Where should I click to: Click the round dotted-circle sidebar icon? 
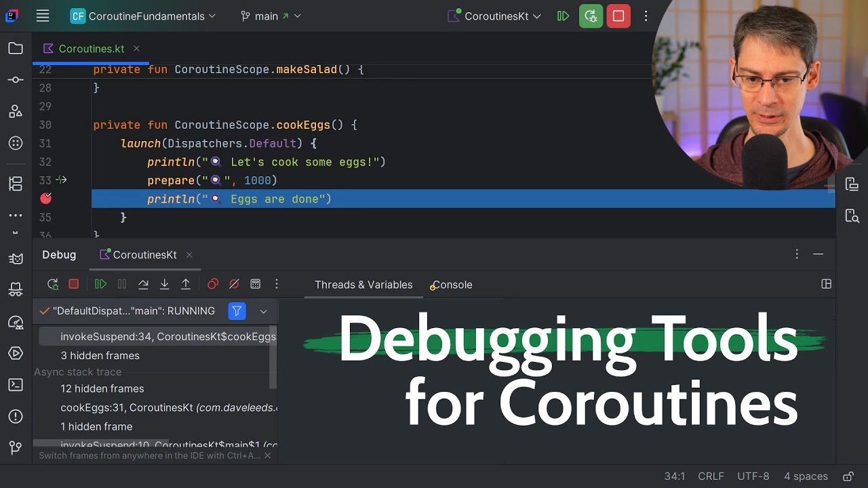click(x=15, y=143)
